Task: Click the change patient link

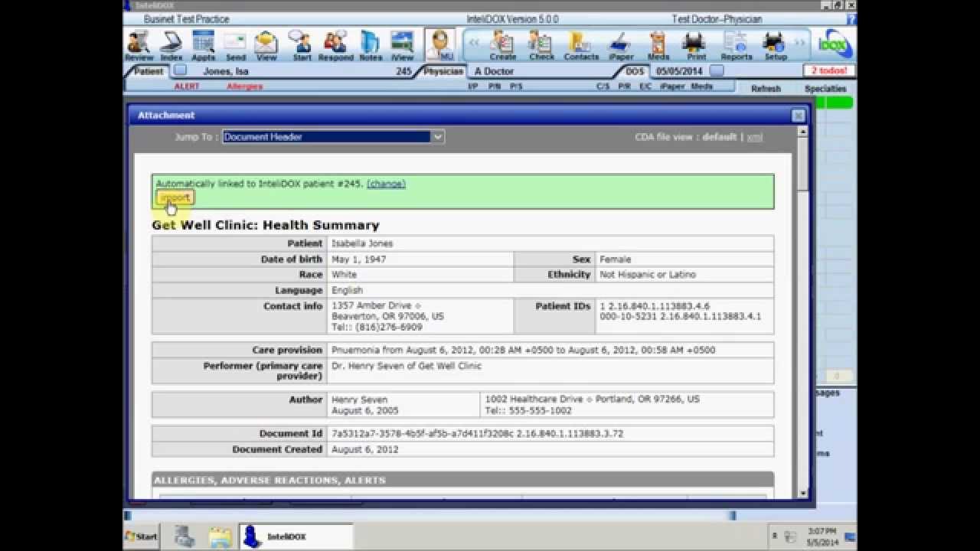Action: point(386,184)
